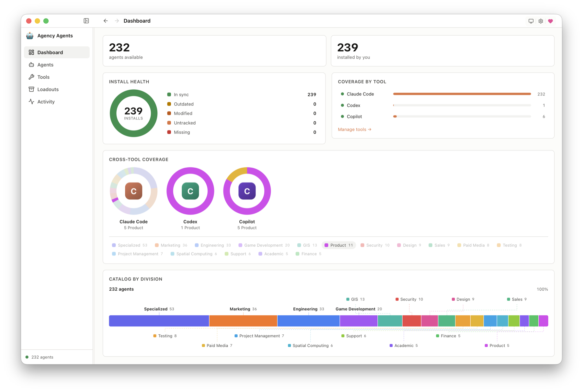Click the Project Management 7 catalog label
Viewport: 583px width, 392px height.
(x=259, y=336)
